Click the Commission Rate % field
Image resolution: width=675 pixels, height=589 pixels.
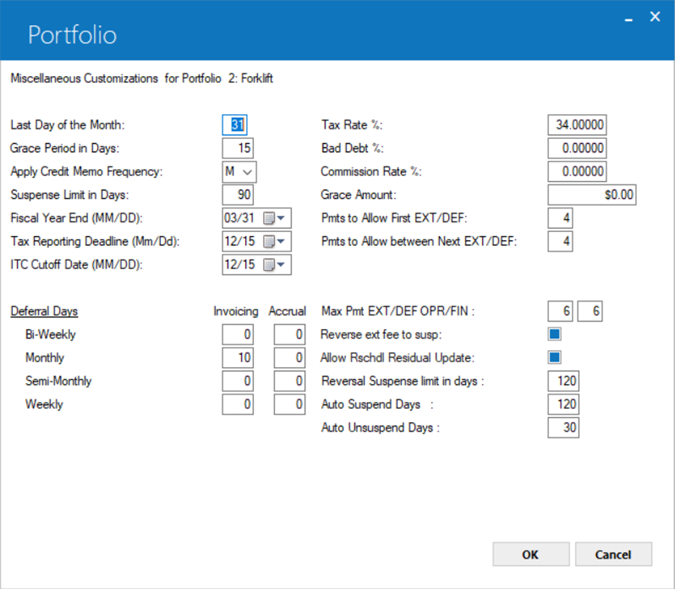577,171
